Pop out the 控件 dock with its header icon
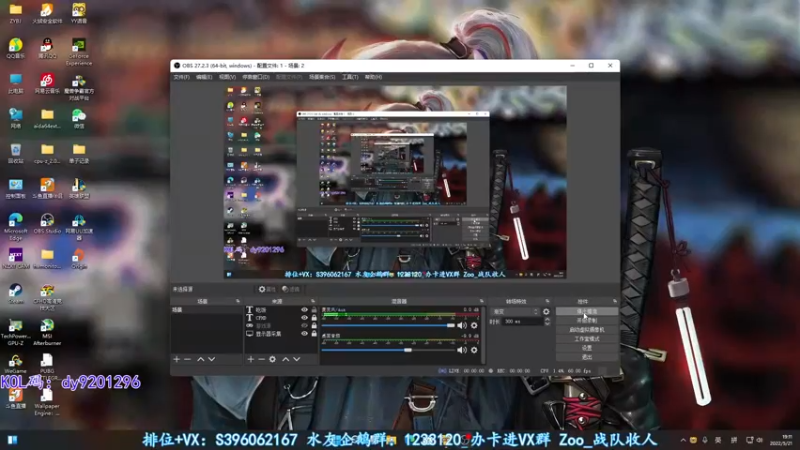The height and width of the screenshot is (450, 800). [614, 302]
